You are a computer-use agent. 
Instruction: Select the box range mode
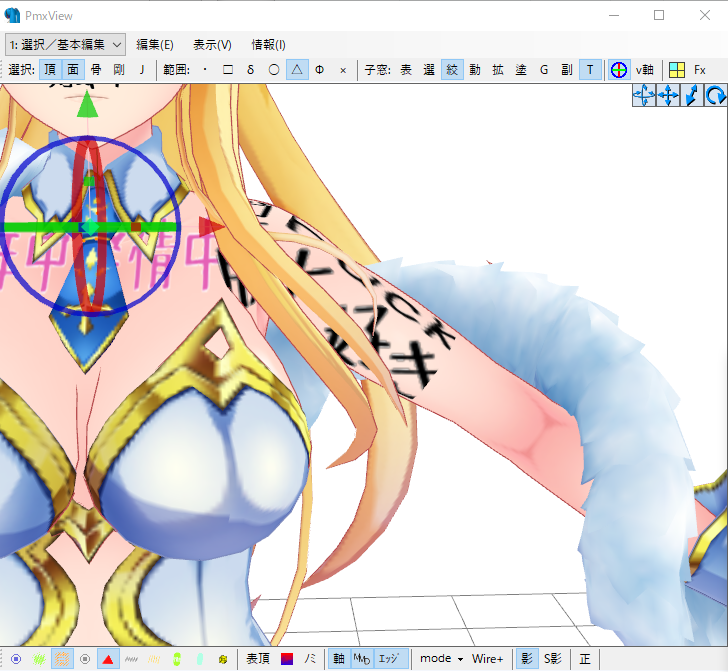pos(228,70)
